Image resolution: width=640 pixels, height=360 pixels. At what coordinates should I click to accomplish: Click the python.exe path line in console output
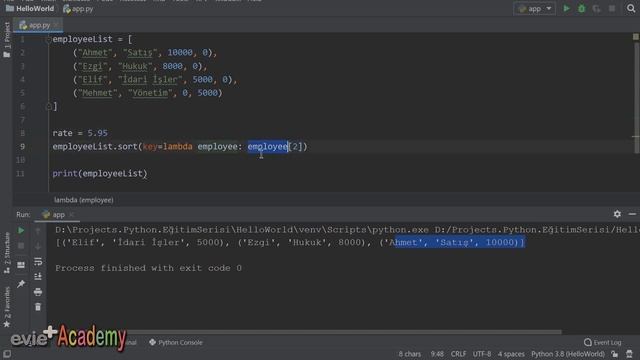click(x=347, y=230)
